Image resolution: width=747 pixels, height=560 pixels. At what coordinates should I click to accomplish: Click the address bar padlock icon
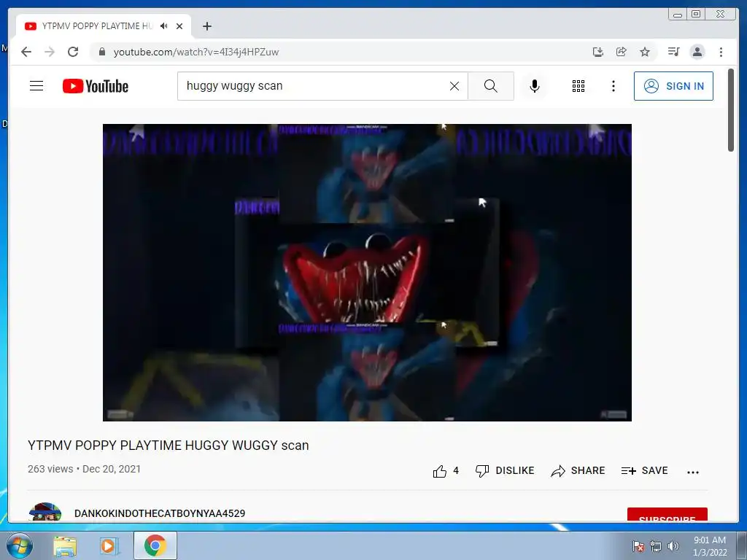pyautogui.click(x=101, y=52)
